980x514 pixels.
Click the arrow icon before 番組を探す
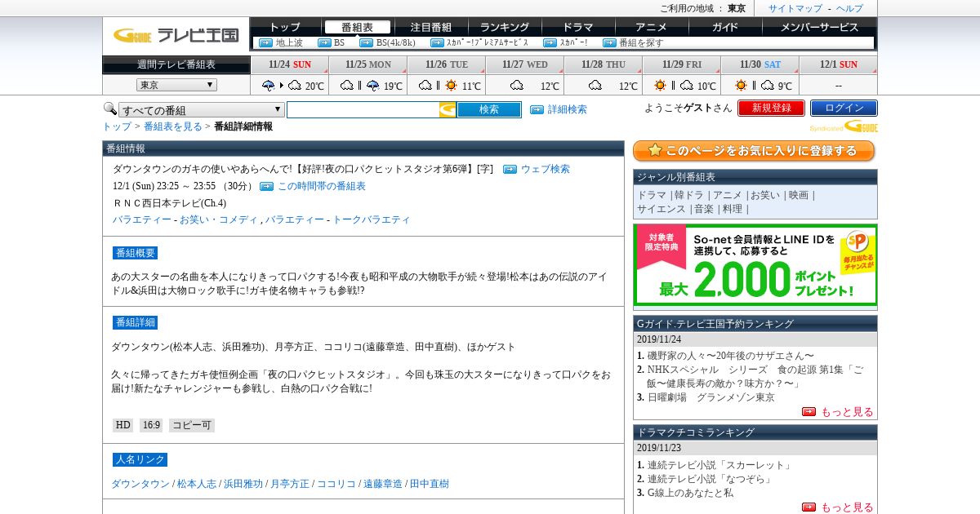609,42
